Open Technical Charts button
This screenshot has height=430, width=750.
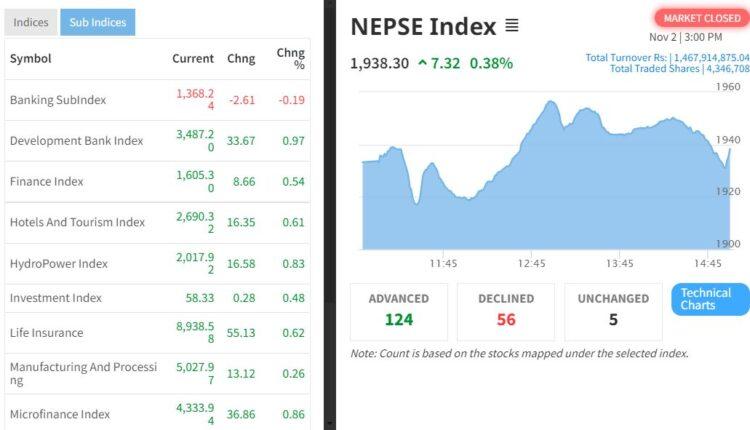(x=705, y=299)
